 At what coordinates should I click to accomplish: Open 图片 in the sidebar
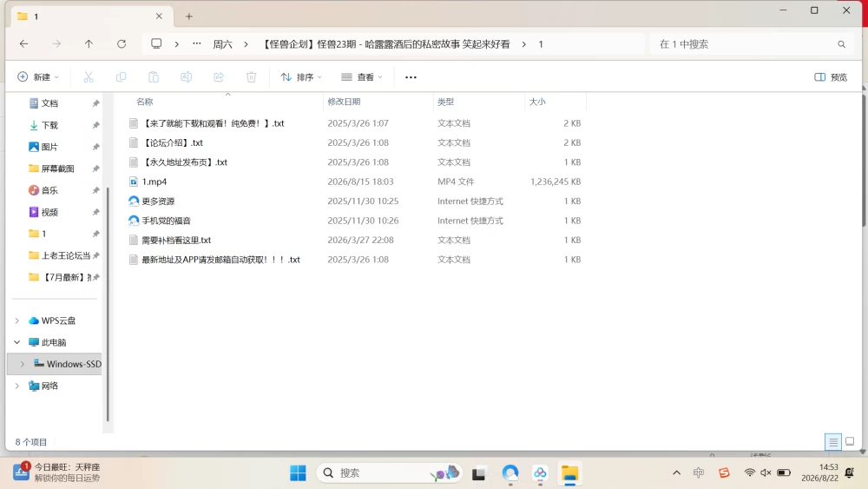[x=49, y=147]
